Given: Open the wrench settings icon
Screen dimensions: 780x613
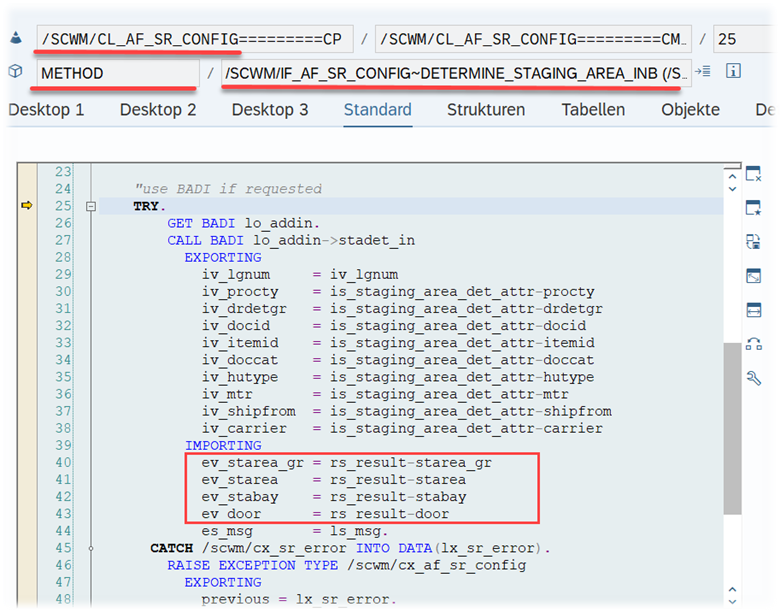Looking at the screenshot, I should pos(753,378).
